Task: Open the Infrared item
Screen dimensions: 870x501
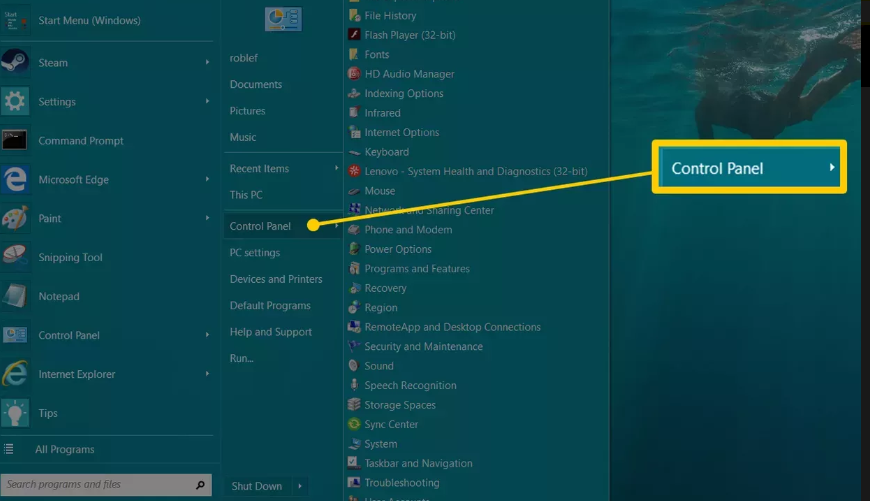Action: coord(382,113)
